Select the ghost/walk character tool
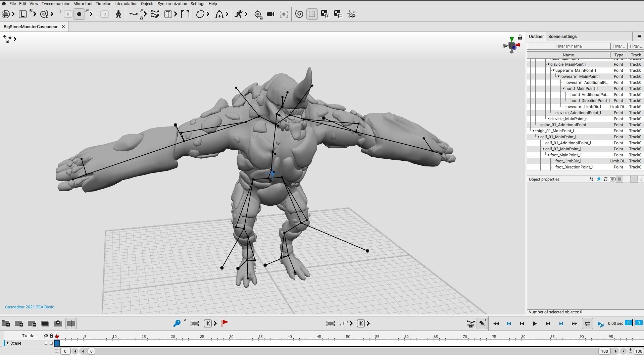The width and height of the screenshot is (644, 355). (x=118, y=14)
